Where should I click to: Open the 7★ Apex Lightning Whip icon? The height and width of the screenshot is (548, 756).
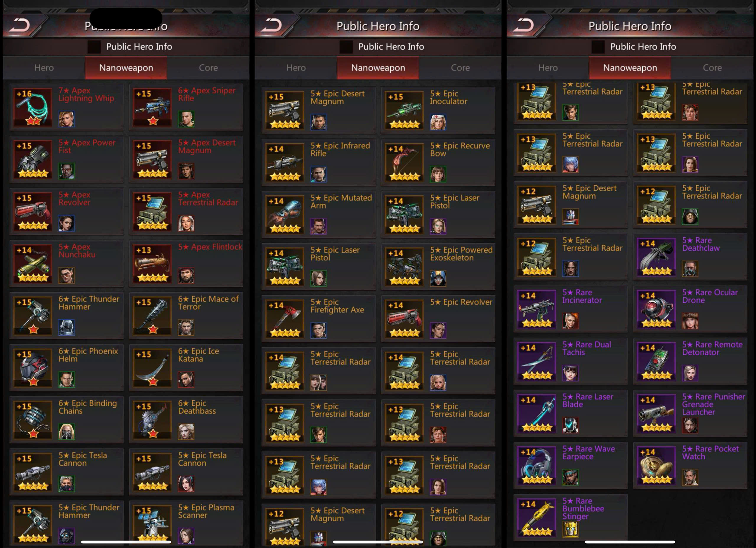[33, 107]
